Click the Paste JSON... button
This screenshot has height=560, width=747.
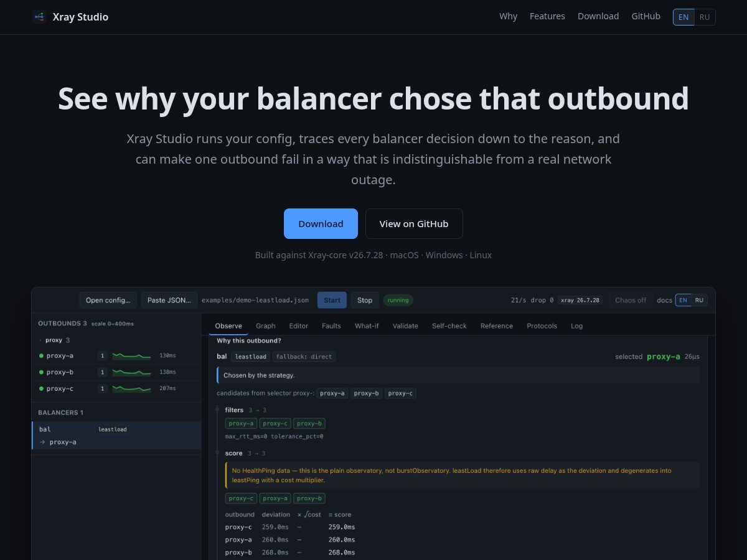169,300
